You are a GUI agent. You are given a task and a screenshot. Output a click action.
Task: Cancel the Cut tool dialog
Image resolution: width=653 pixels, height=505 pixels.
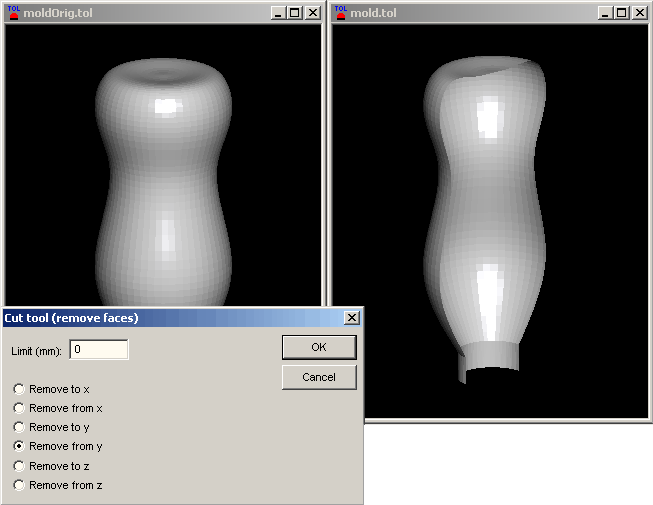[x=319, y=377]
